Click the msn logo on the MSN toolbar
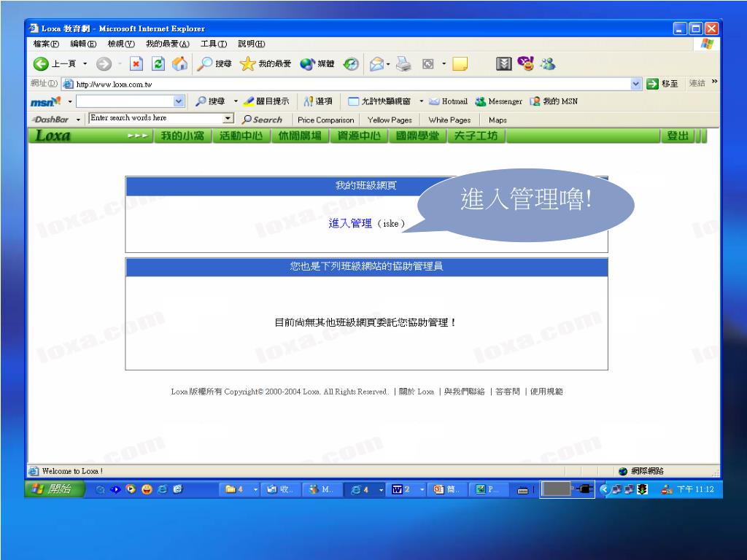 coord(46,101)
